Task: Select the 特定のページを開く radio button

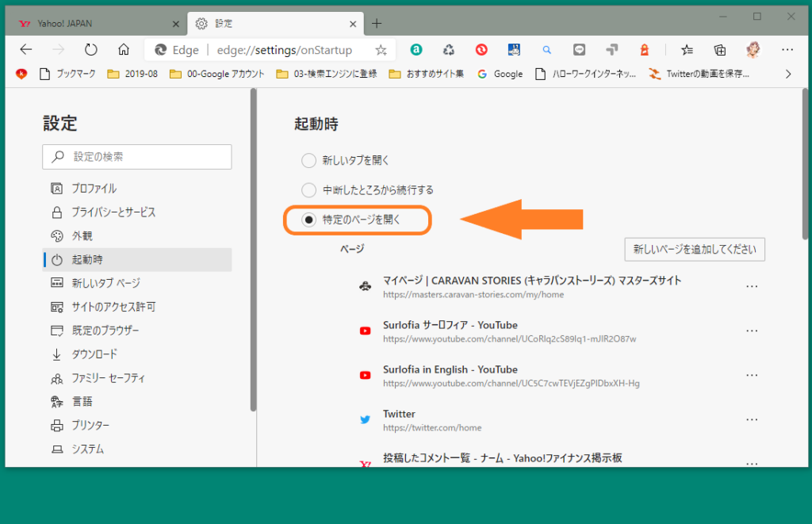Action: coord(308,220)
